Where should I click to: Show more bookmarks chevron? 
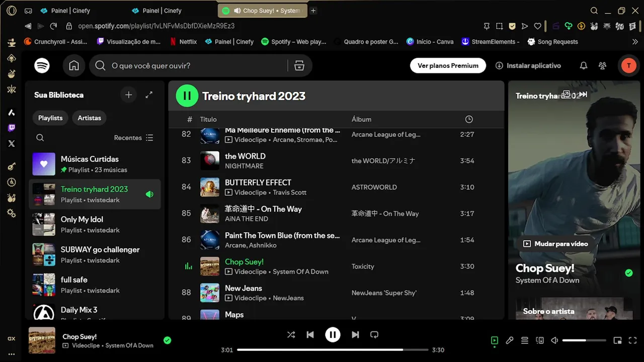click(x=635, y=42)
